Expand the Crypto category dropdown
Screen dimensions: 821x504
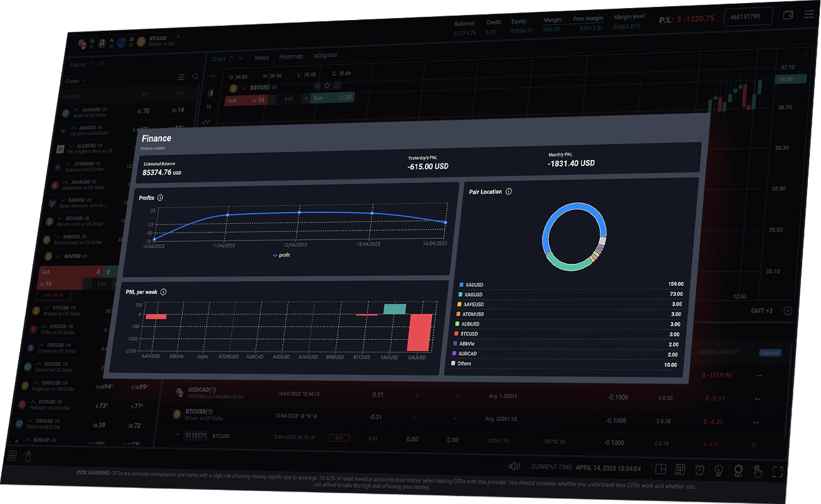tap(76, 81)
